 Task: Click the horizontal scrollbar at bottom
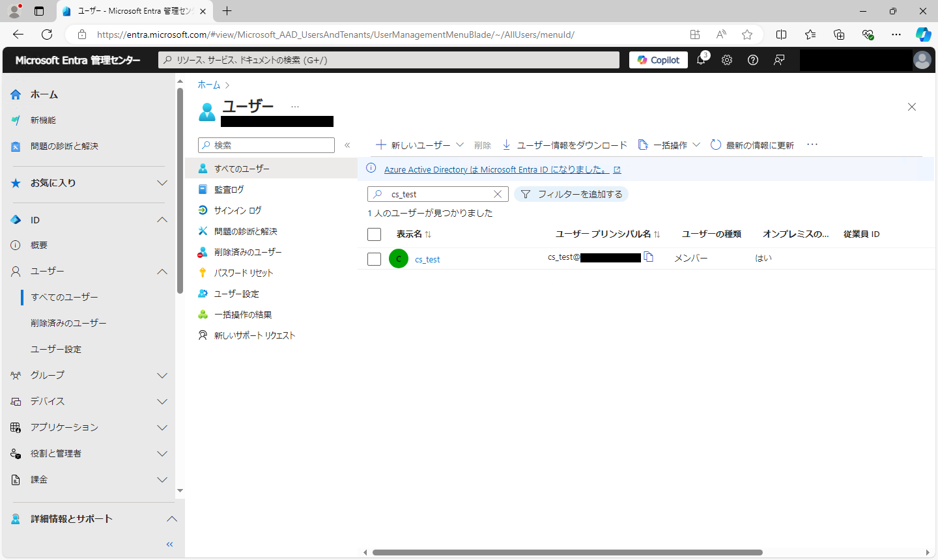[567, 552]
